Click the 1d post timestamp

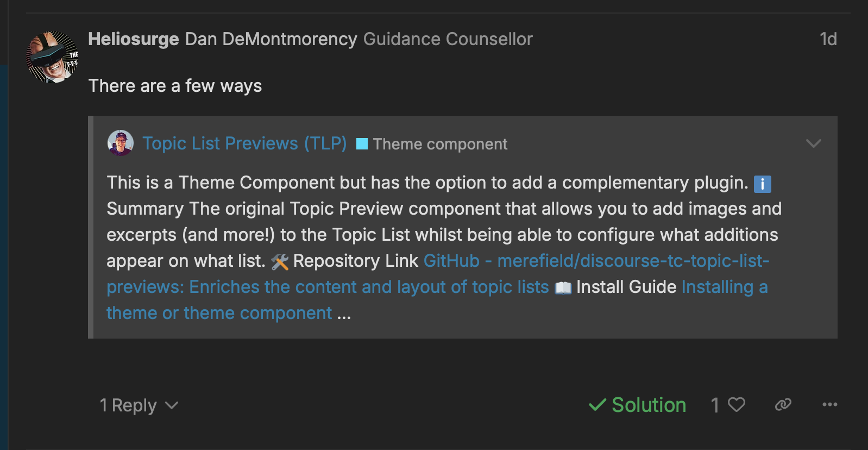(x=828, y=39)
